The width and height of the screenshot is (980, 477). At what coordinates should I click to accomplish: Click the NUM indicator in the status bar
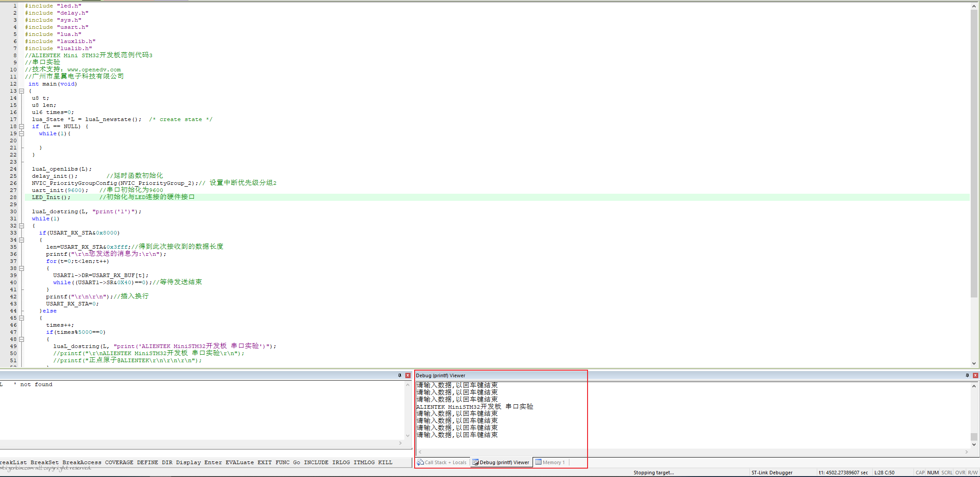(x=933, y=473)
